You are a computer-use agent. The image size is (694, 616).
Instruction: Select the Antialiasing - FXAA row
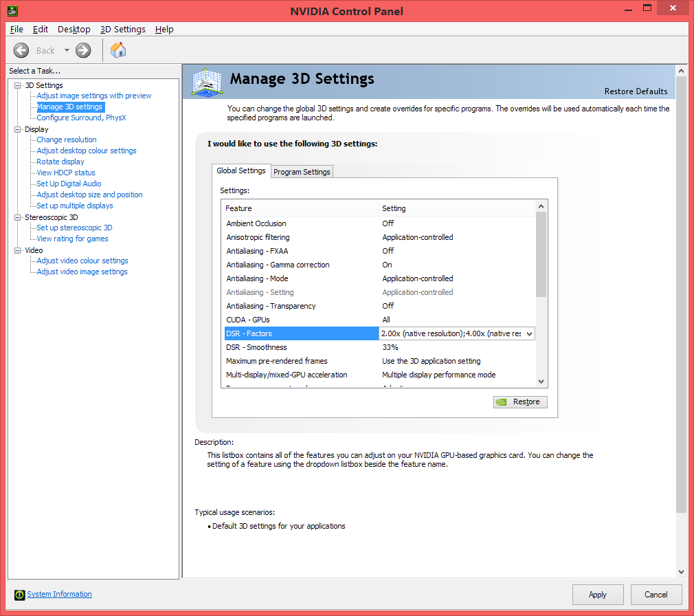coord(379,251)
